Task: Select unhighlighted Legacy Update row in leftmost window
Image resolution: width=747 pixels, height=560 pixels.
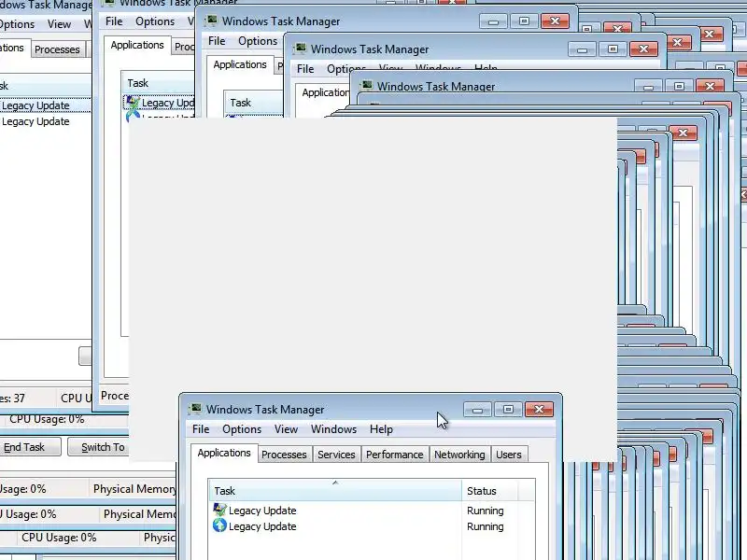Action: (35, 121)
